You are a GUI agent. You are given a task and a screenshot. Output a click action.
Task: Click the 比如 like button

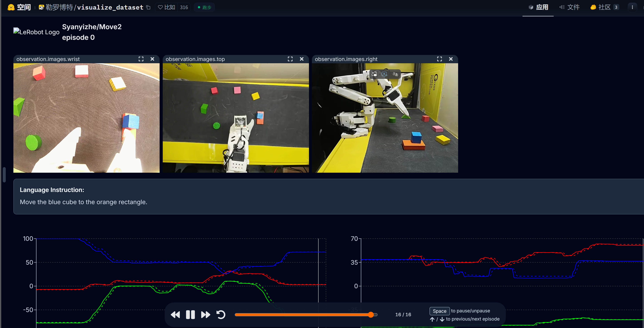pyautogui.click(x=167, y=7)
